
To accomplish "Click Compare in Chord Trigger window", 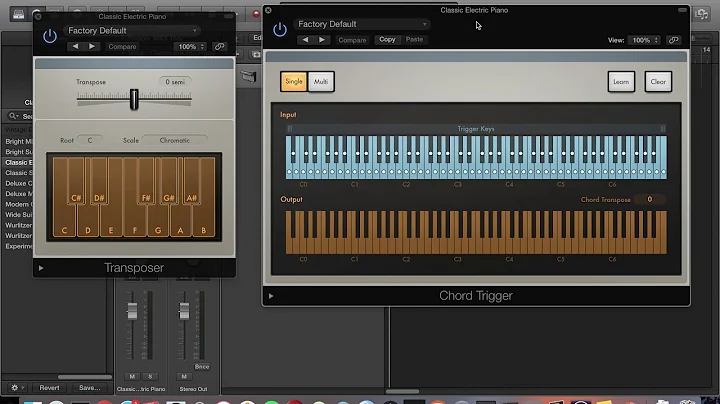I will click(352, 40).
